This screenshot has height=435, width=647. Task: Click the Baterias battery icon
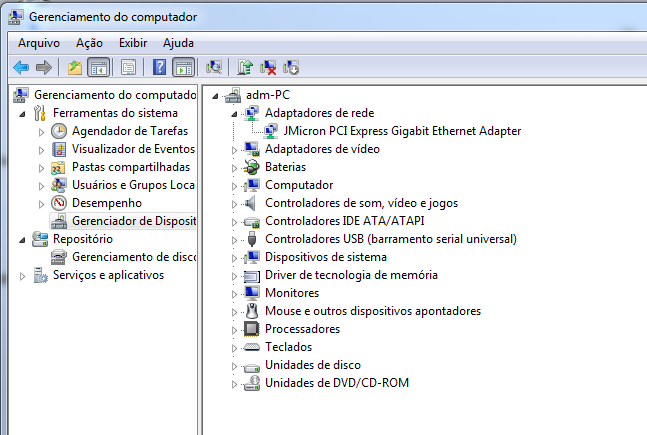coord(252,167)
